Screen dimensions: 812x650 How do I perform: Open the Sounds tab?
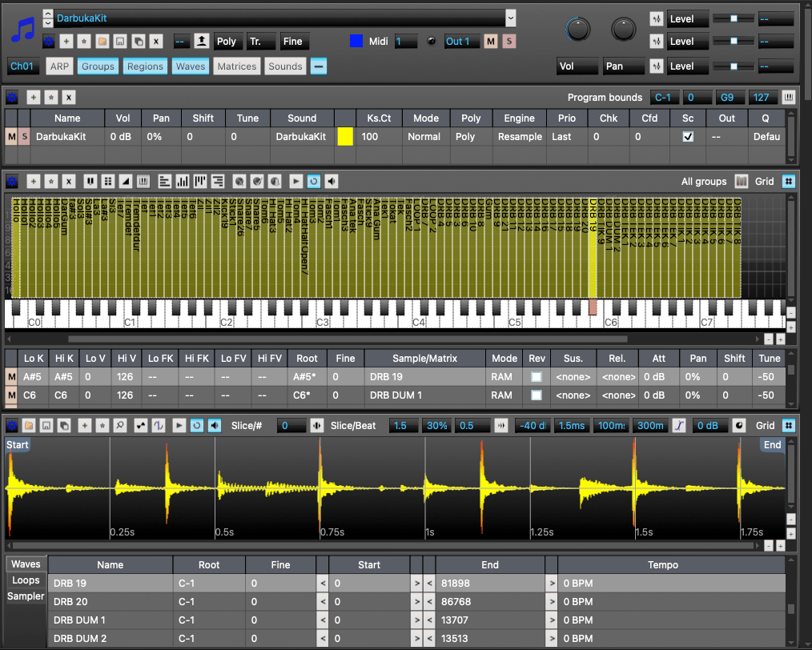tap(285, 66)
